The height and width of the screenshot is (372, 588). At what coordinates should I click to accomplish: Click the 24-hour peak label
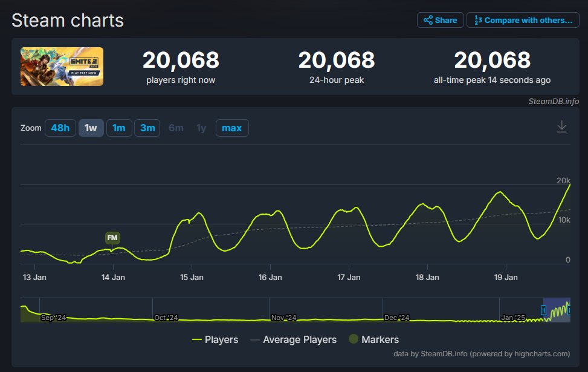click(x=337, y=80)
